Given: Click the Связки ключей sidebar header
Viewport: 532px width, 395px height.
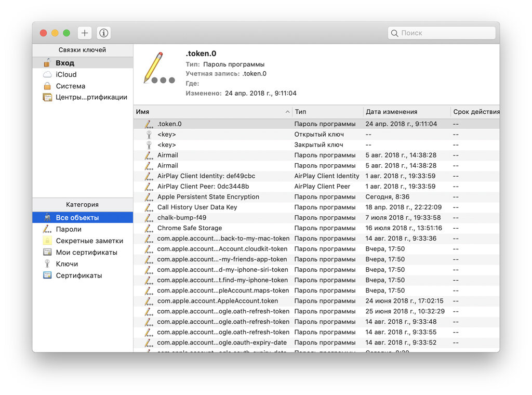Looking at the screenshot, I should pos(82,50).
